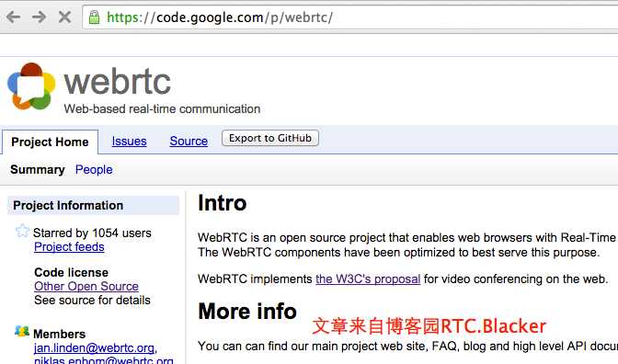Click the green HTTPS padlock icon

tap(94, 17)
